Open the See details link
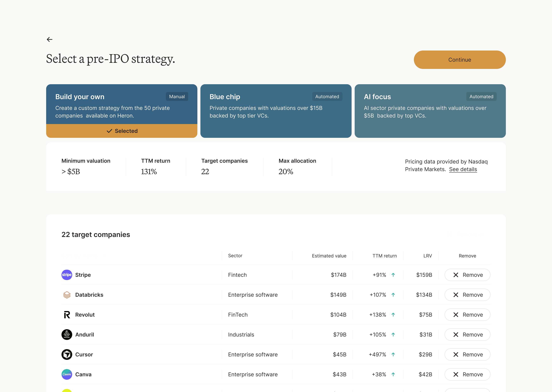Screen dimensions: 552x392 coord(463,169)
